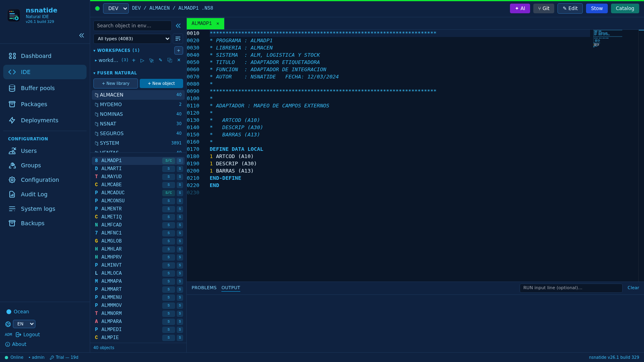Toggle S badge on ALMARTI row
This screenshot has height=362, width=644.
tap(169, 169)
